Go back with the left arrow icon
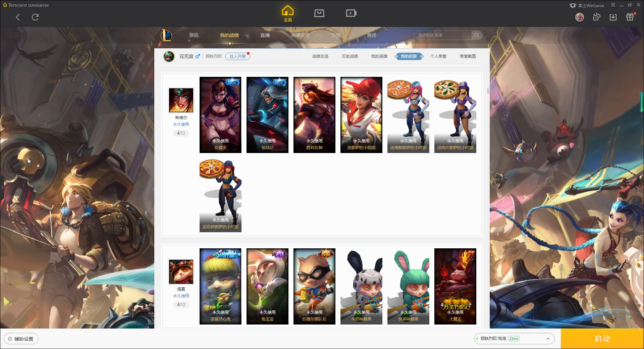This screenshot has width=644, height=349. click(18, 17)
